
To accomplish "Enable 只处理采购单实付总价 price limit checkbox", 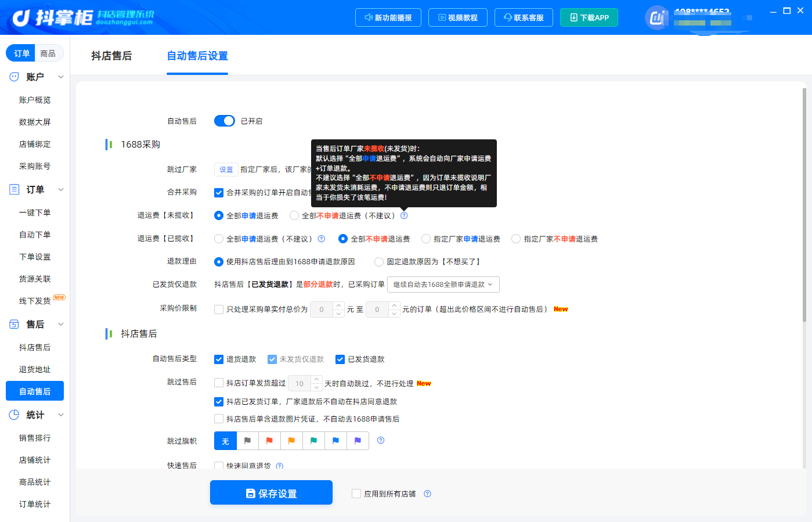I will tap(219, 309).
